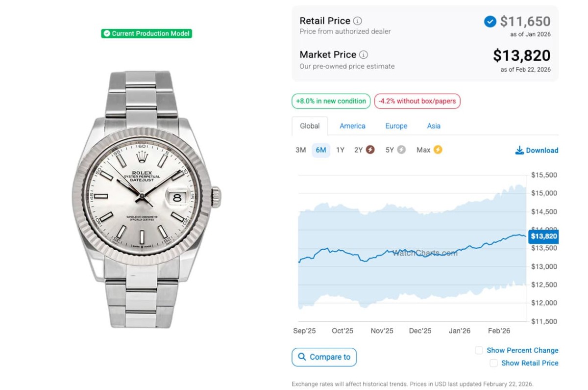Viewport: 588px width, 390px height.
Task: Select the 3M time range
Action: tap(301, 150)
